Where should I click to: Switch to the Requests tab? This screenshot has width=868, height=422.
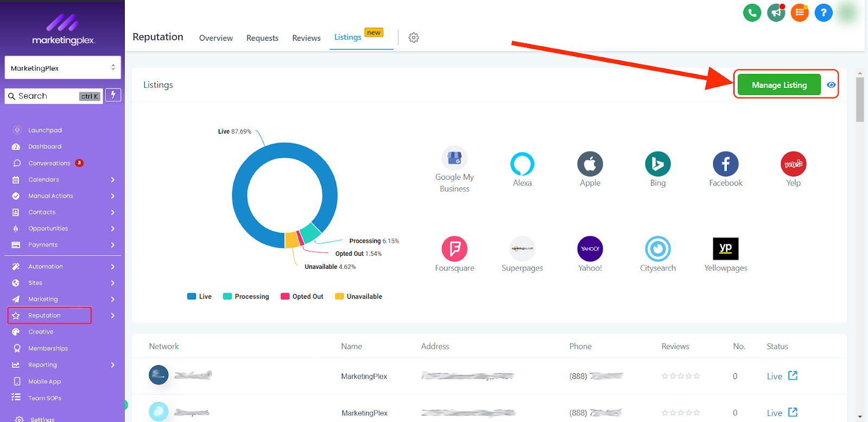(262, 38)
